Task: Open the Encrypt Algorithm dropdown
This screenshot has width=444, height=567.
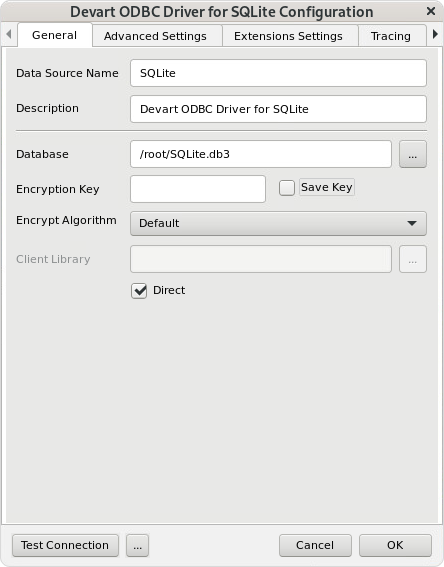Action: pyautogui.click(x=278, y=223)
